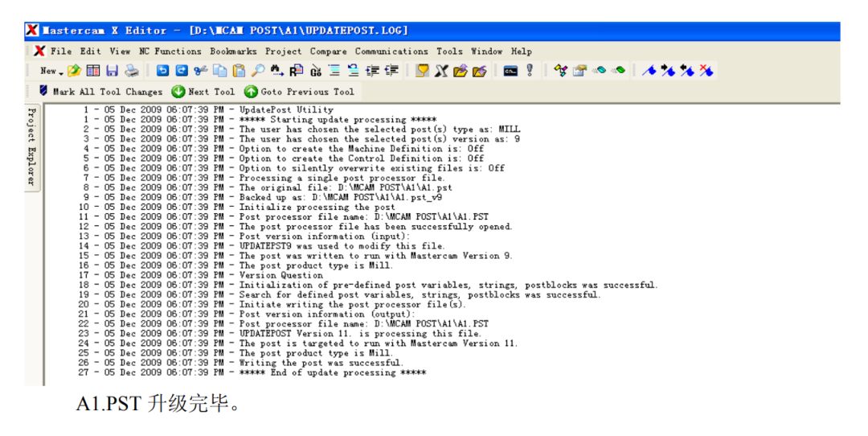Image resolution: width=868 pixels, height=436 pixels.
Task: Open the Bookmarks menu
Action: (233, 51)
